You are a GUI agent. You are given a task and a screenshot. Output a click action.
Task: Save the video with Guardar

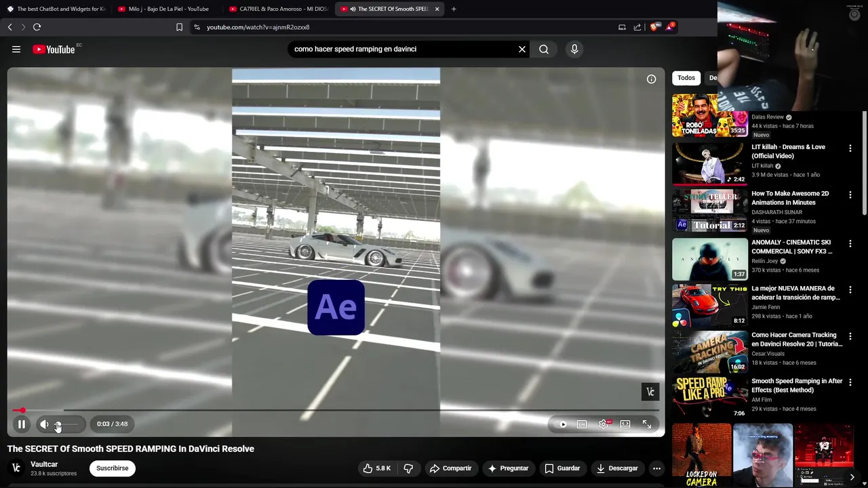pos(563,468)
